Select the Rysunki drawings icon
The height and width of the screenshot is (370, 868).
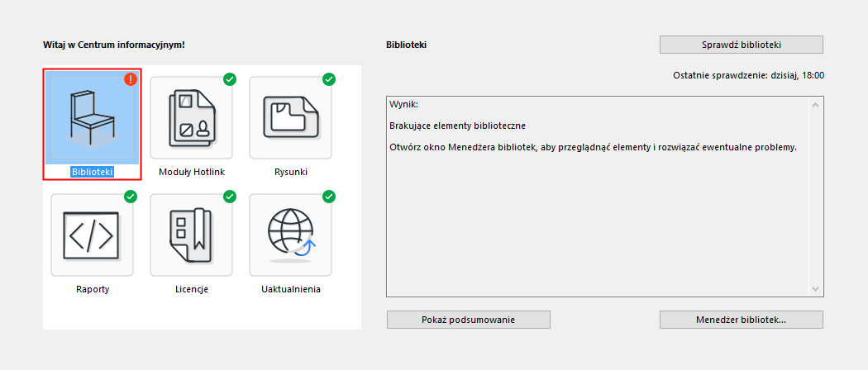coord(290,117)
